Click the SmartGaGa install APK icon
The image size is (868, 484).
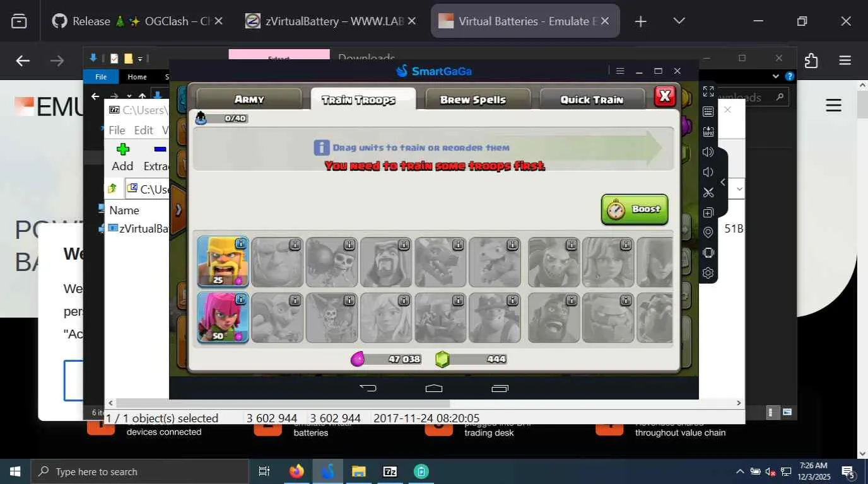708,132
